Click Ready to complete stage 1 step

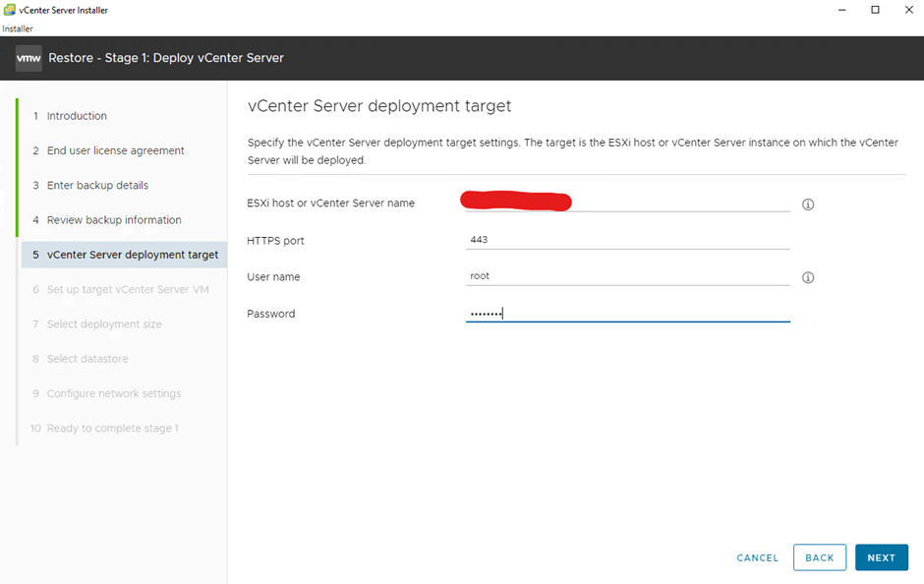pos(112,429)
